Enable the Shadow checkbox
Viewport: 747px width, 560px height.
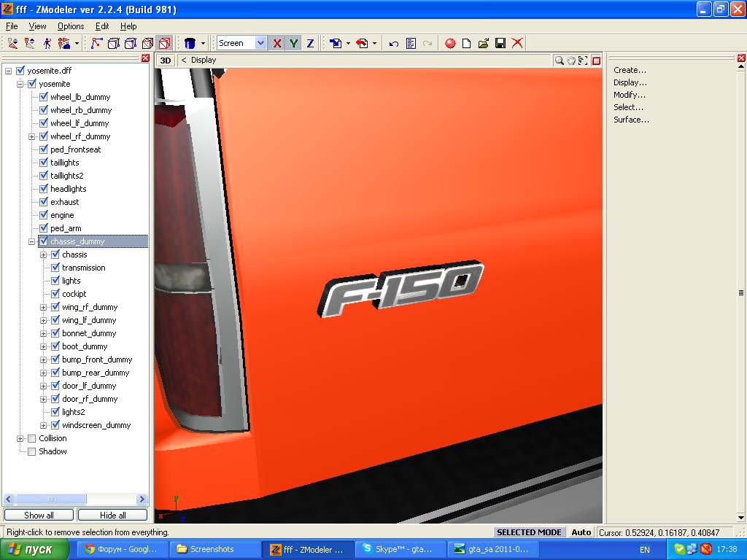(x=32, y=452)
